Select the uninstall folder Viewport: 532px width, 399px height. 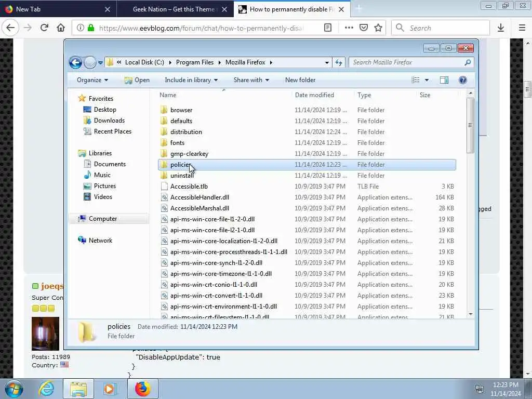pyautogui.click(x=182, y=176)
